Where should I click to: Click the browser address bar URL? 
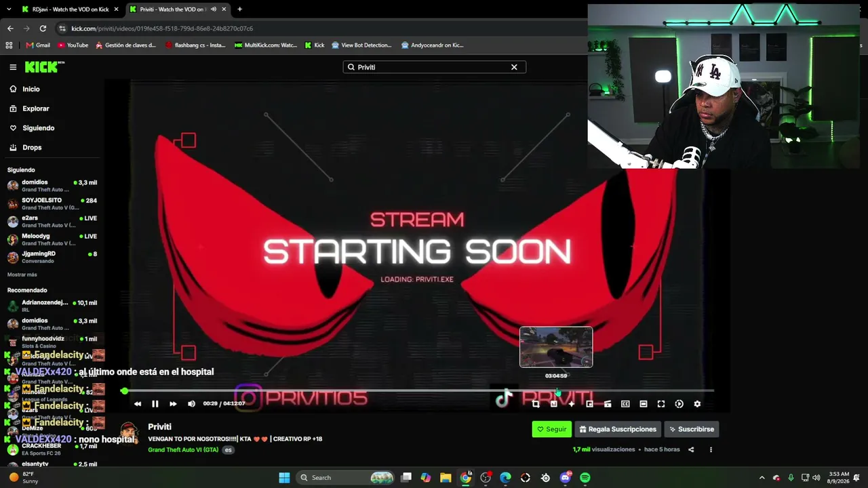[x=162, y=28]
